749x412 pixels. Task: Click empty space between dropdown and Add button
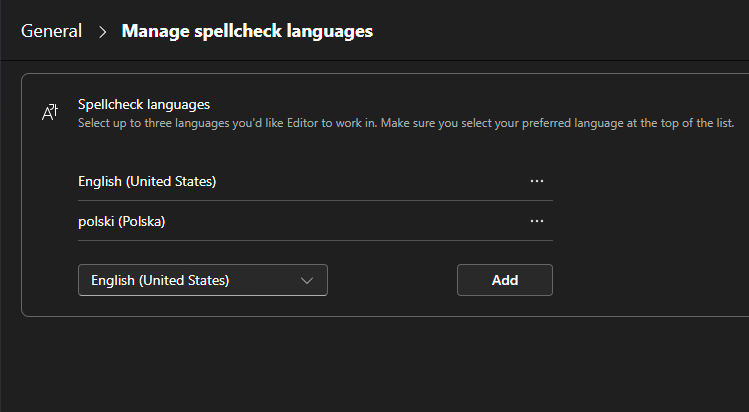(392, 280)
